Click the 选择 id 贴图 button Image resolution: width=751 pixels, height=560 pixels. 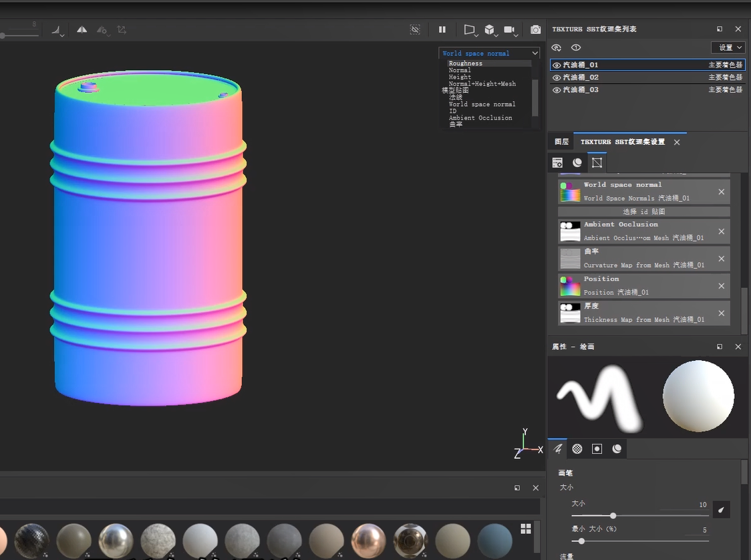tap(643, 211)
